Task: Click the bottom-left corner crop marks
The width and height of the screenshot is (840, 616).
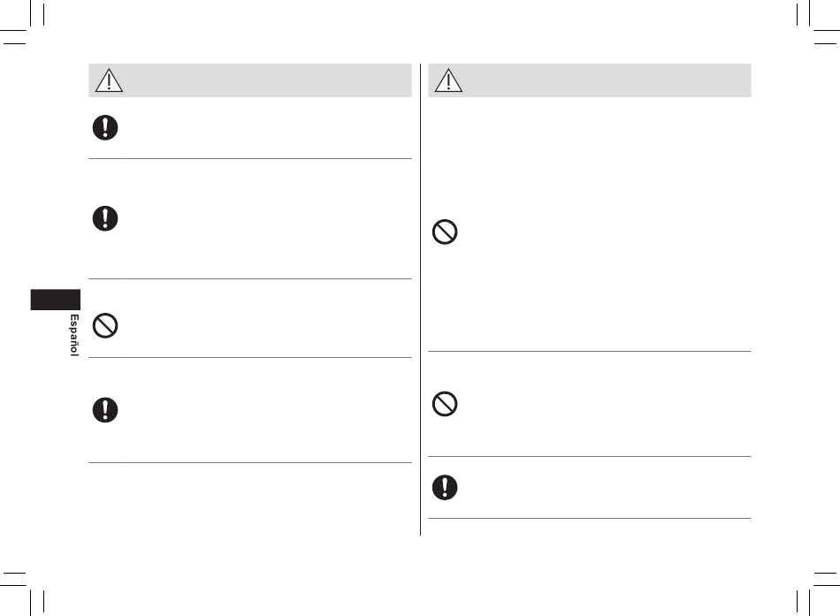Action: (x=22, y=593)
